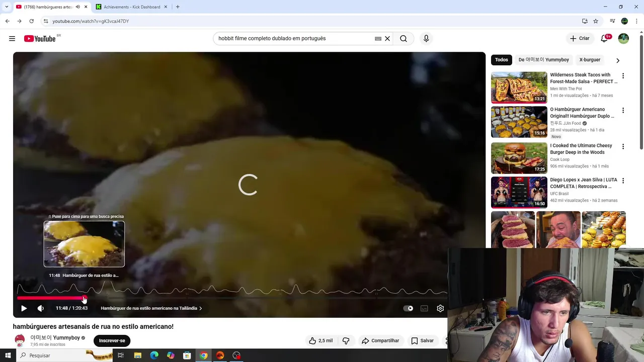Image resolution: width=644 pixels, height=362 pixels.
Task: Switch to Achievements - Kick Dashboard tab
Action: pyautogui.click(x=132, y=7)
